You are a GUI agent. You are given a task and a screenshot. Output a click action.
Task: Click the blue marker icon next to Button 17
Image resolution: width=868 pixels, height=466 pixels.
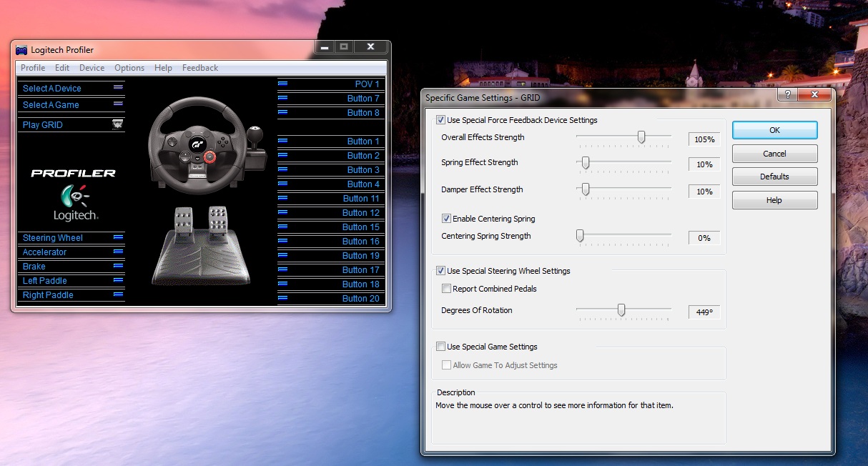pyautogui.click(x=282, y=269)
